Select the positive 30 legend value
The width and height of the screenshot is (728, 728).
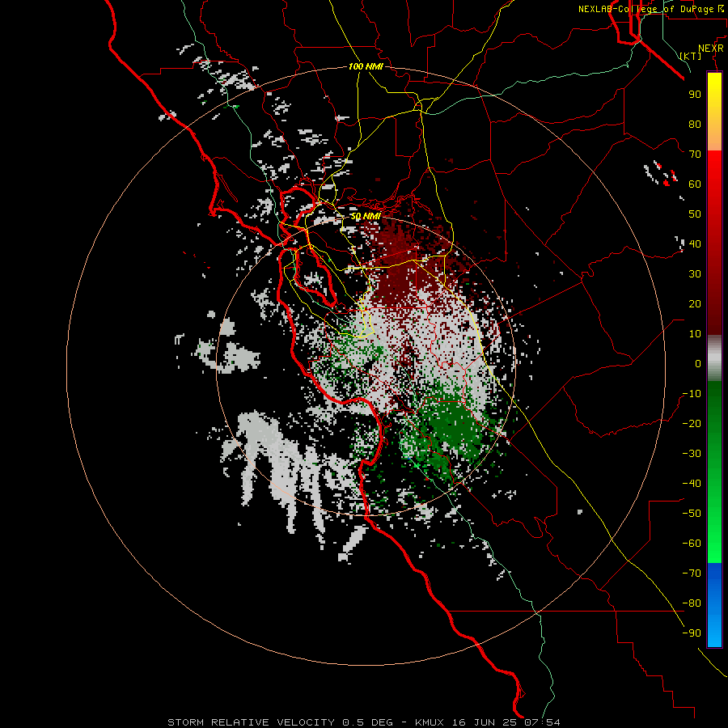[x=695, y=274]
